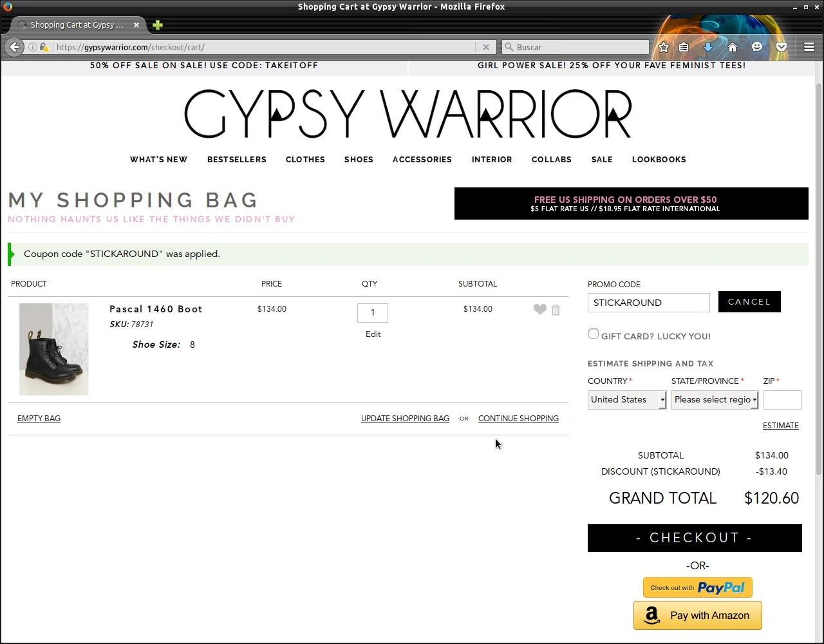The image size is (824, 644).
Task: Click the Firefox logo in title bar
Action: click(7, 6)
